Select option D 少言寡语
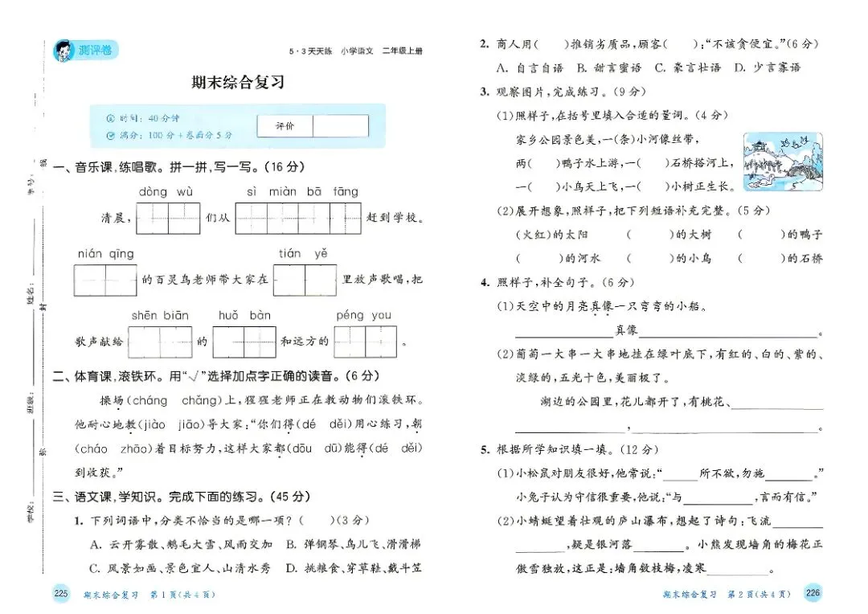 tap(768, 68)
